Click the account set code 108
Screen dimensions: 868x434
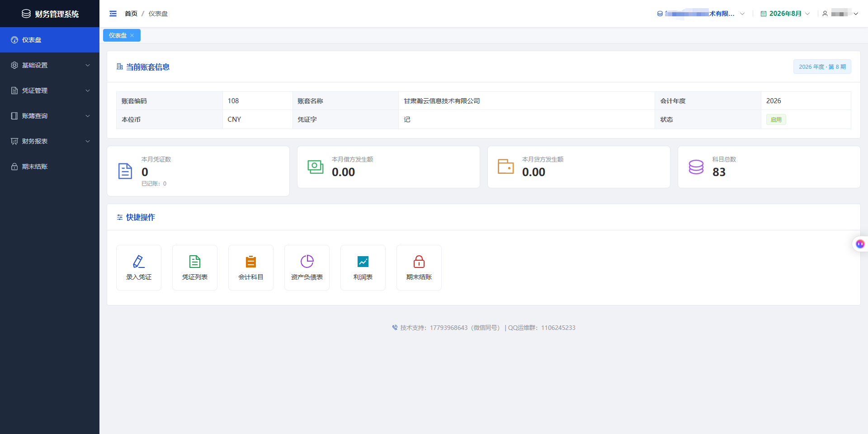pos(233,100)
